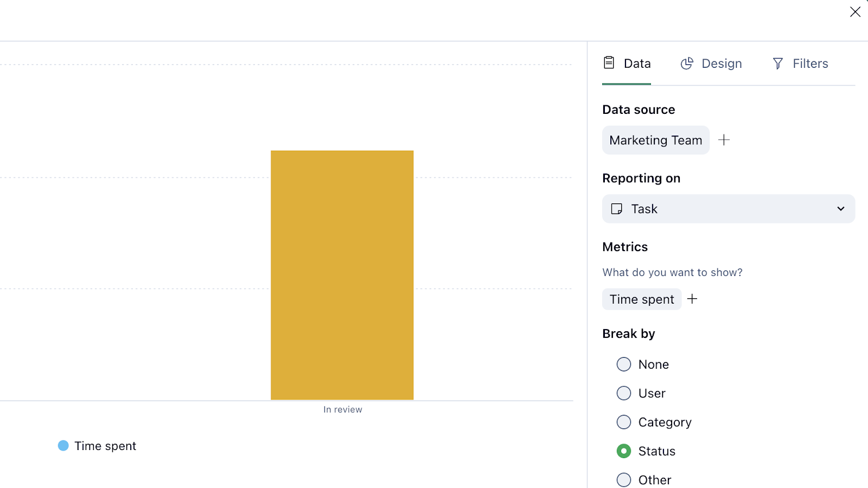Close the report editor with the X icon
Viewport: 868px width, 488px height.
855,12
